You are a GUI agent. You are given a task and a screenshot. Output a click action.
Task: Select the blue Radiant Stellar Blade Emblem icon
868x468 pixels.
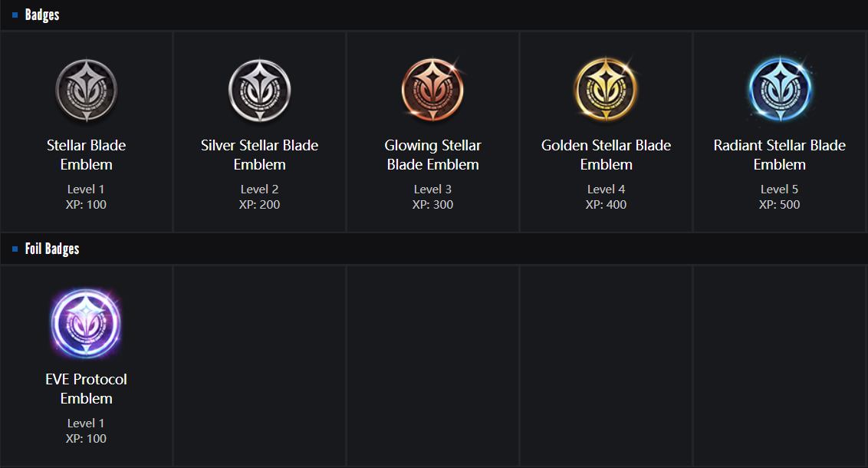(779, 91)
